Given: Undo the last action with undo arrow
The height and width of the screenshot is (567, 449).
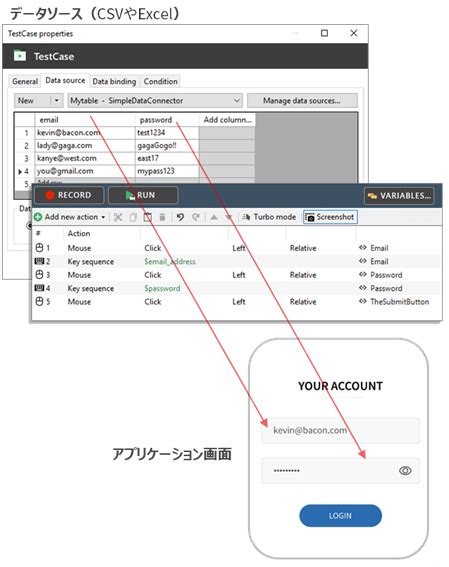Looking at the screenshot, I should 180,217.
